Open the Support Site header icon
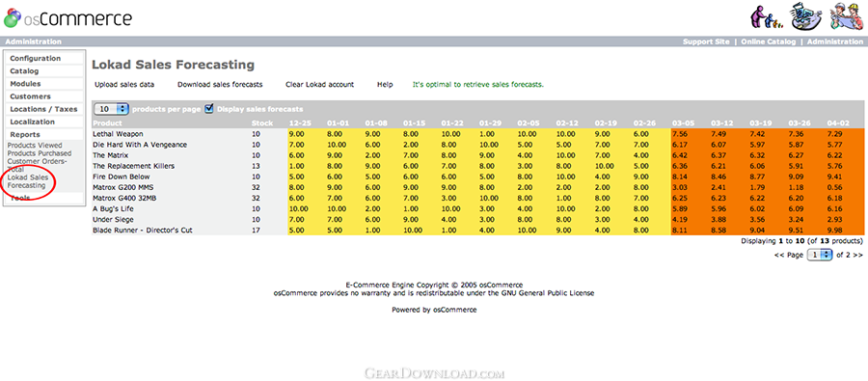Viewport: 868px width, 381px height. point(767,18)
